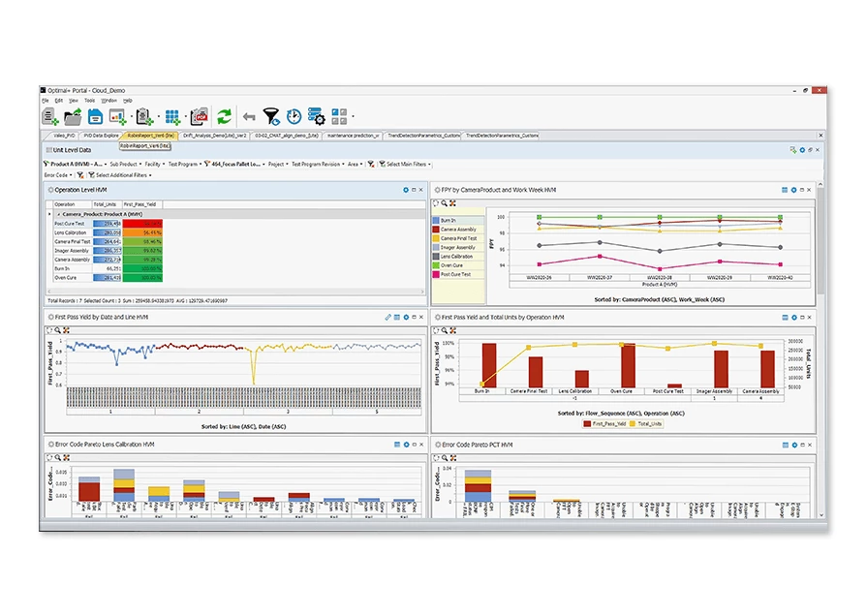Click the Operation column header
Viewport: 867px width, 616px height.
point(72,204)
